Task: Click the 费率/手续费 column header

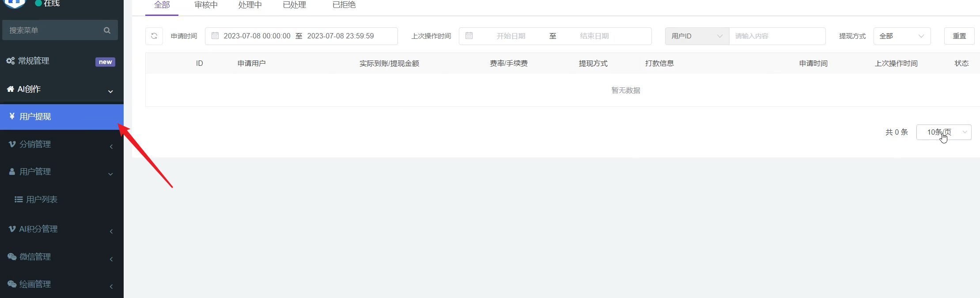Action: [x=509, y=64]
